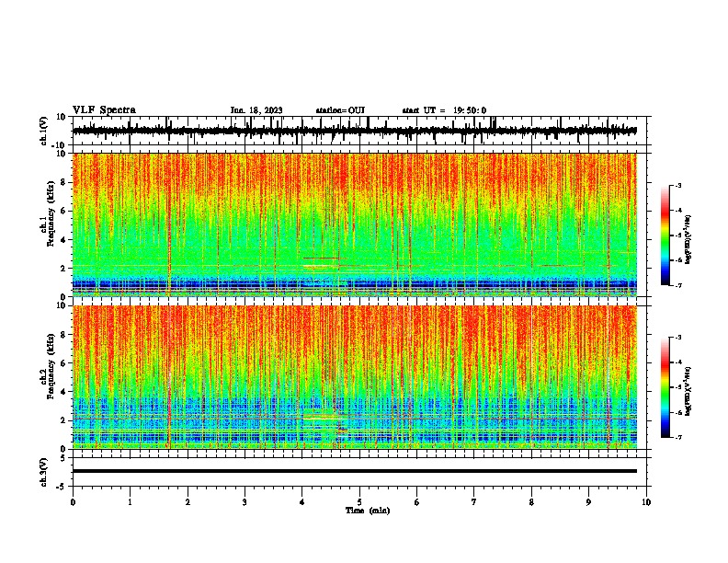Click the '2' kHz tick on ch.1 spectrogram
This screenshot has width=728, height=563.
64,269
